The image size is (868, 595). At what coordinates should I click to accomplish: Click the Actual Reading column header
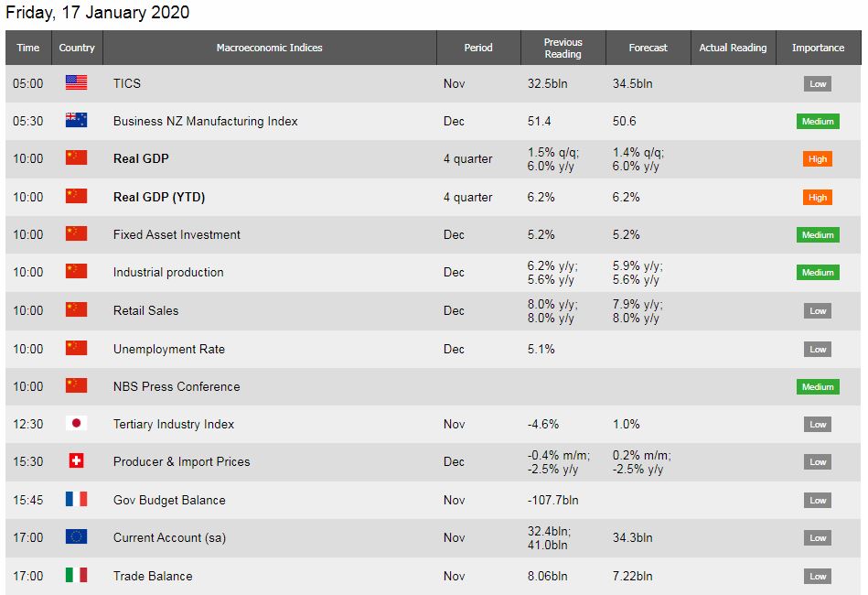pyautogui.click(x=733, y=48)
